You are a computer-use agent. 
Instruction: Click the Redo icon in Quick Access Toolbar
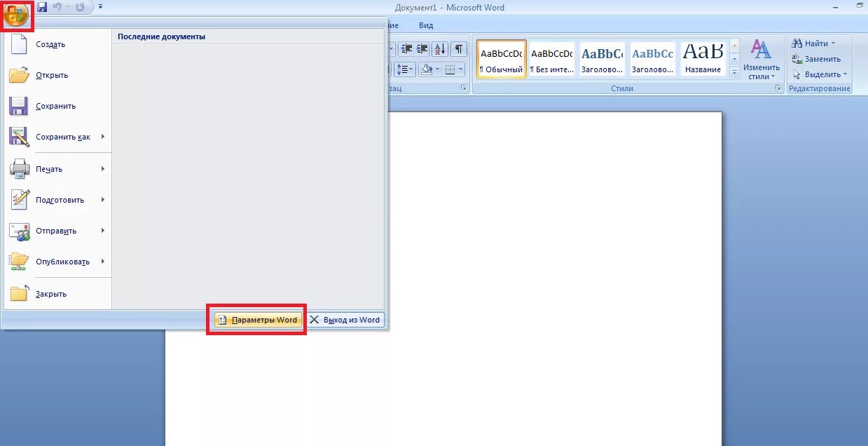(80, 7)
